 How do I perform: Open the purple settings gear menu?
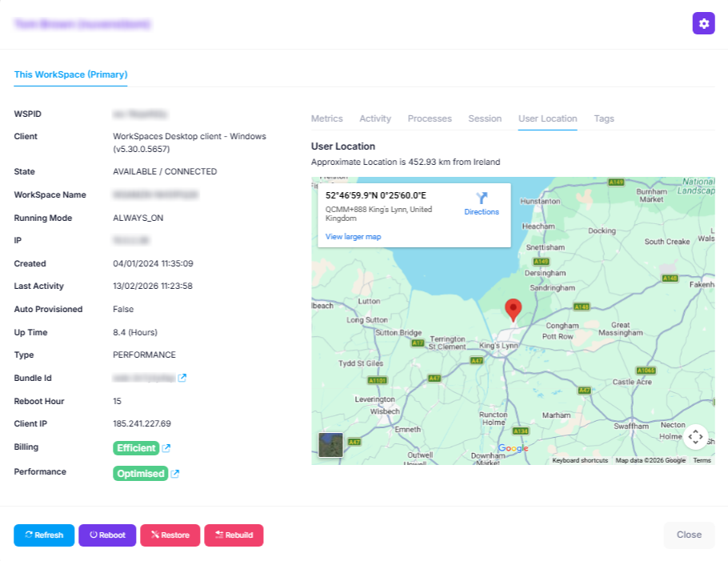[703, 23]
